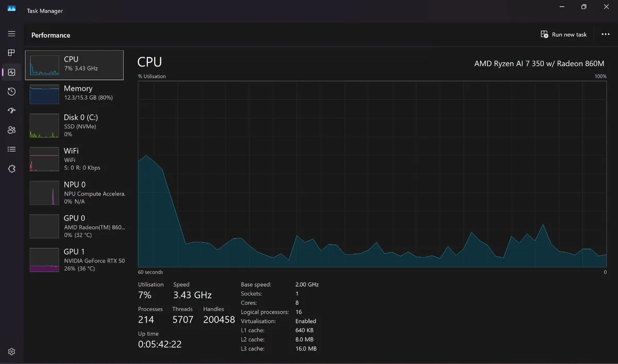Click the Handles count 200458
The height and width of the screenshot is (364, 618).
[219, 320]
